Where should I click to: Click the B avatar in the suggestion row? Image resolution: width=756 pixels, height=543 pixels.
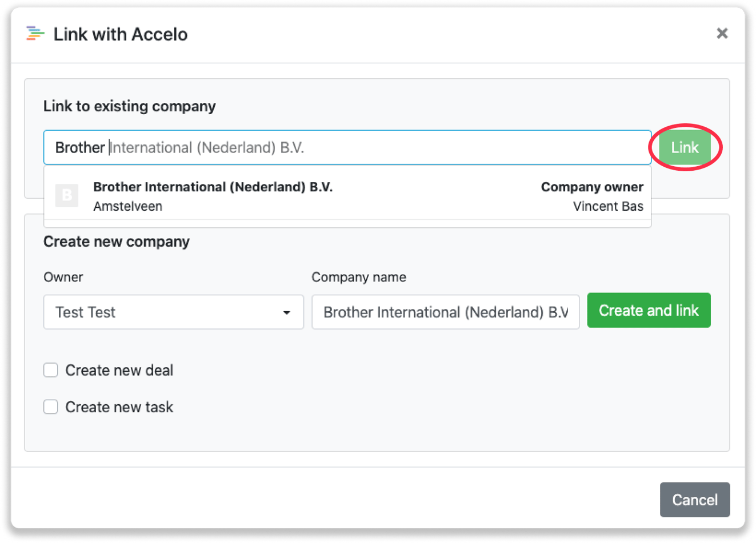pyautogui.click(x=67, y=195)
